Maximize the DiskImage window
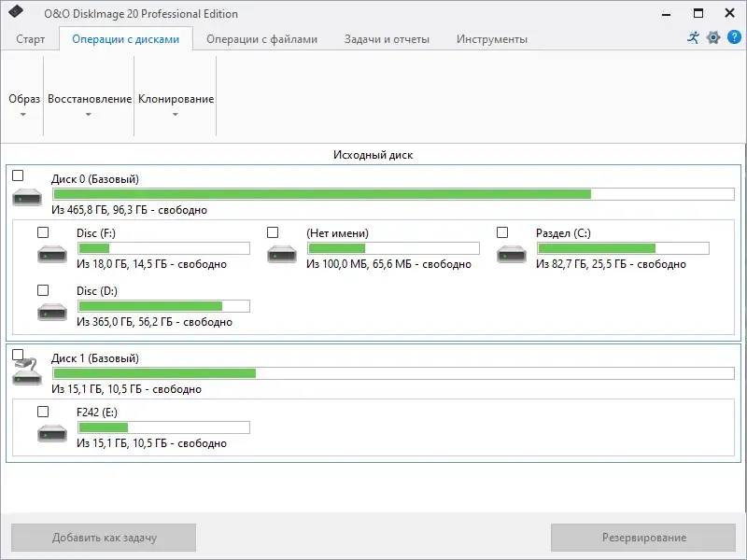The width and height of the screenshot is (747, 560). pos(698,13)
